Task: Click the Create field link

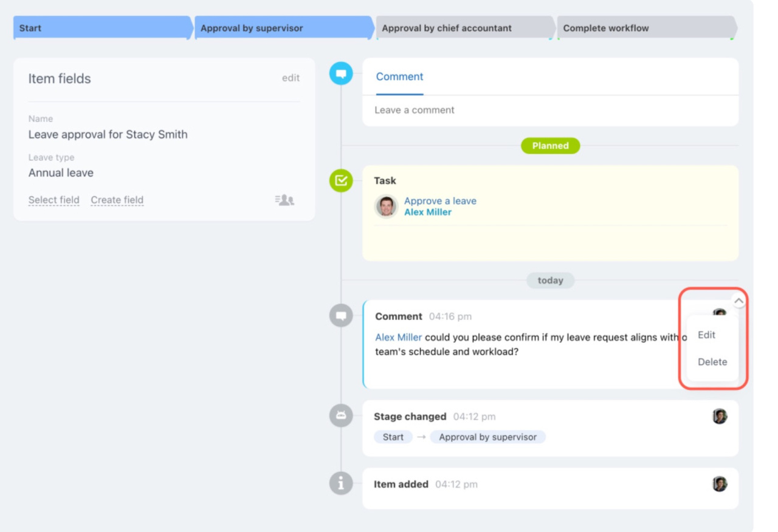Action: click(117, 200)
